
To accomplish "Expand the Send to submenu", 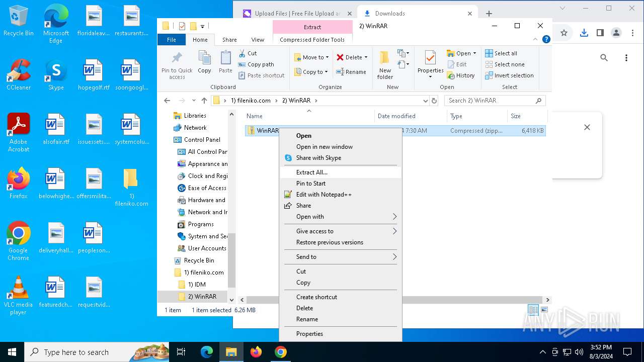I will point(340,257).
